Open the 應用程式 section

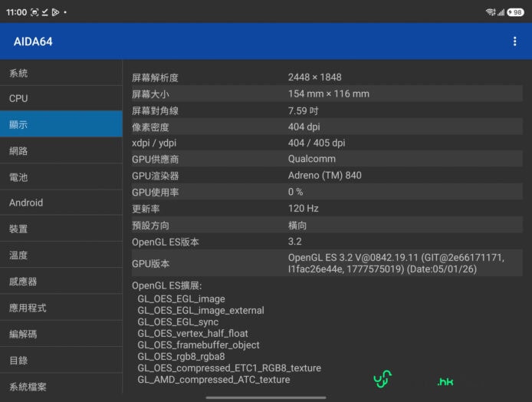click(x=61, y=308)
